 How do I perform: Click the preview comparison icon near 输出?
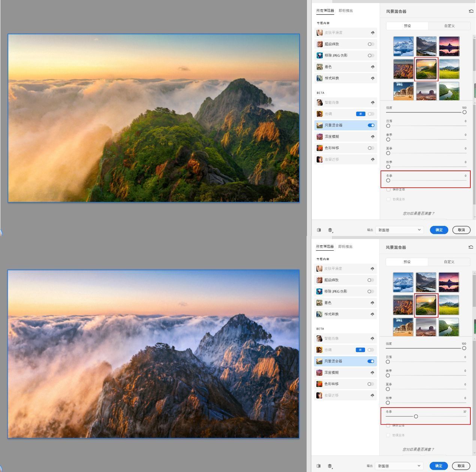click(319, 230)
